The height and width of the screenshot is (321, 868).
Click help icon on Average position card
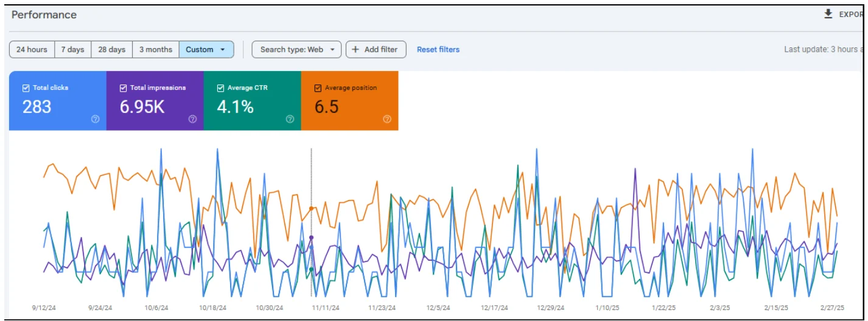387,119
